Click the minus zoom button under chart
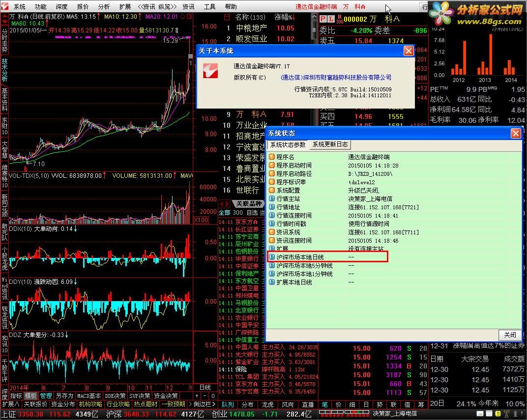The image size is (527, 420). 205,396
